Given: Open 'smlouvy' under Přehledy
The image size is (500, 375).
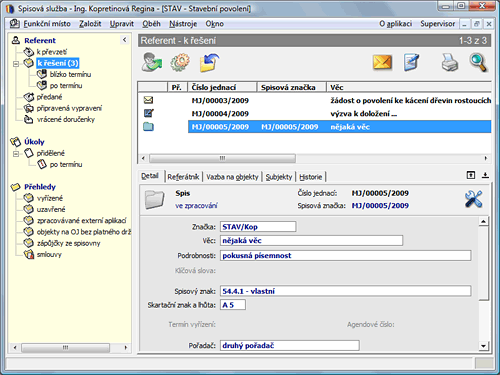Looking at the screenshot, I should click(49, 255).
